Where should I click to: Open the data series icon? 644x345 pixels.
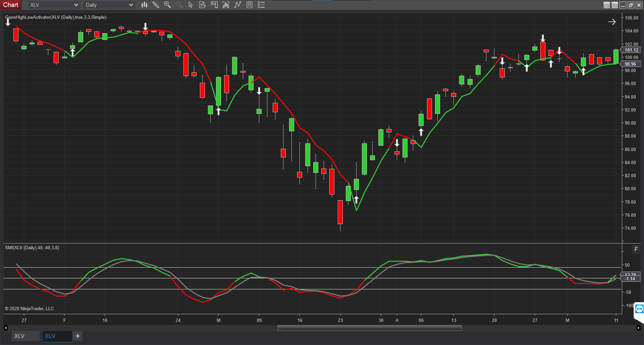pyautogui.click(x=226, y=5)
